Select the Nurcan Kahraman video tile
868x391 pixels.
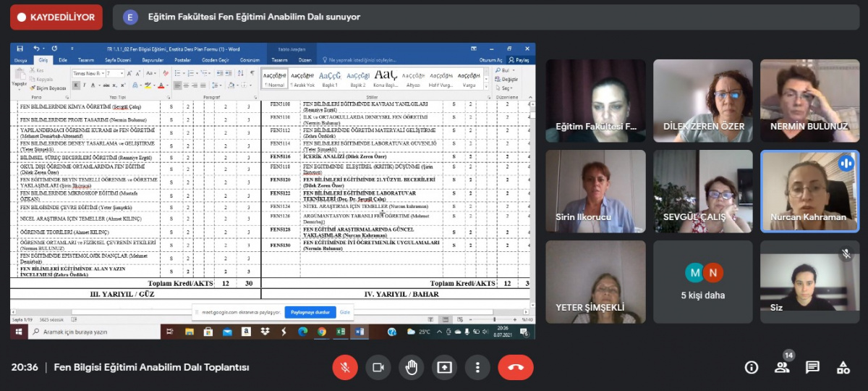pos(809,191)
